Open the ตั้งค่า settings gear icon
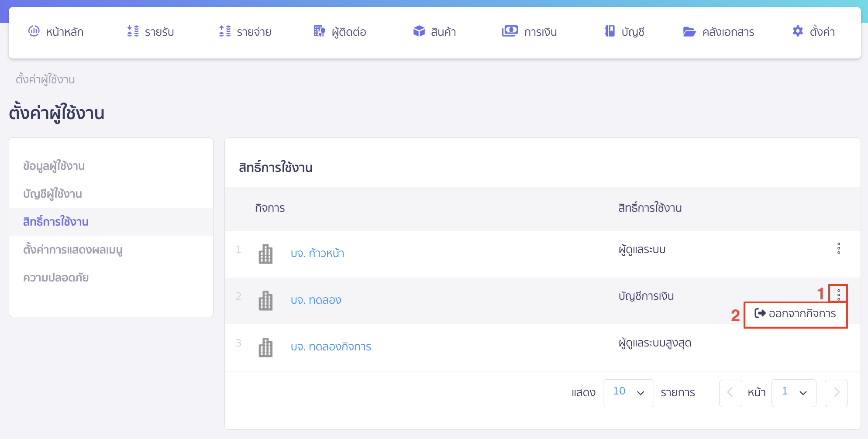The image size is (868, 439). (x=798, y=31)
